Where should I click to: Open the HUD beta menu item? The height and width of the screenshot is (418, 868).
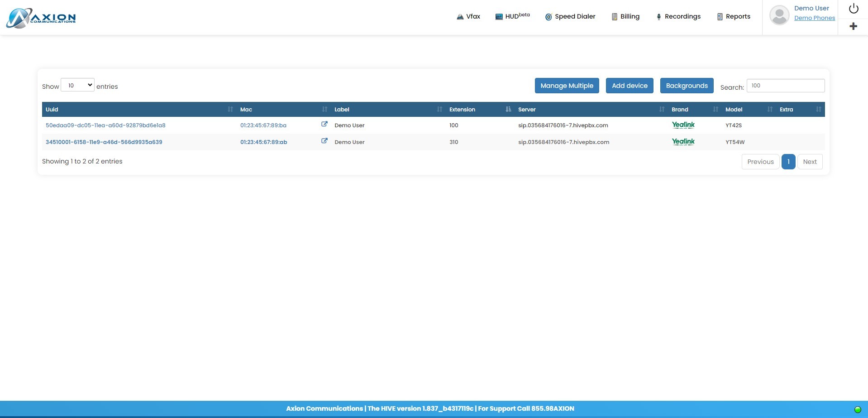(x=512, y=16)
